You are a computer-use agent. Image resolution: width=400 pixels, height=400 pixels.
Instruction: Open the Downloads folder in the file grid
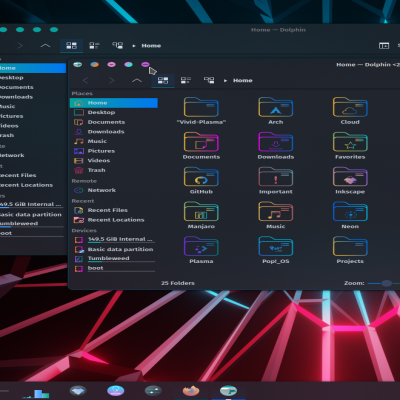pos(276,146)
